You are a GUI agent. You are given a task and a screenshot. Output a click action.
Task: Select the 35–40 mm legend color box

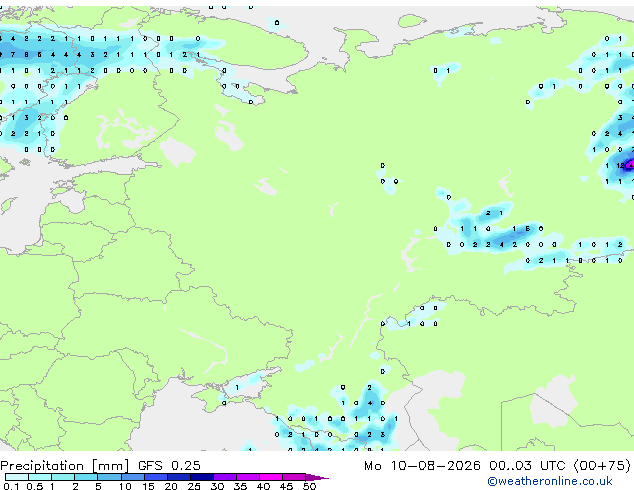[248, 477]
